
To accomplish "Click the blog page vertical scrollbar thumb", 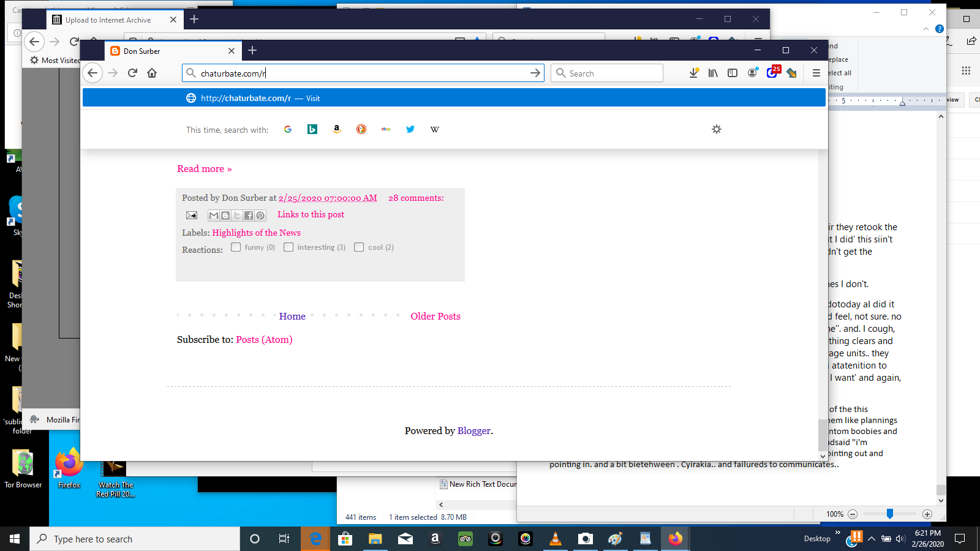I will click(x=823, y=435).
